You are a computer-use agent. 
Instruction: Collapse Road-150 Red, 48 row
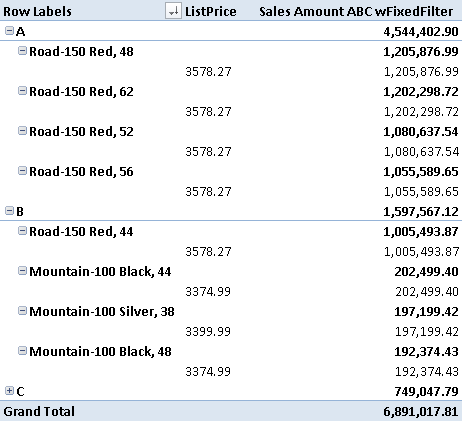click(22, 51)
